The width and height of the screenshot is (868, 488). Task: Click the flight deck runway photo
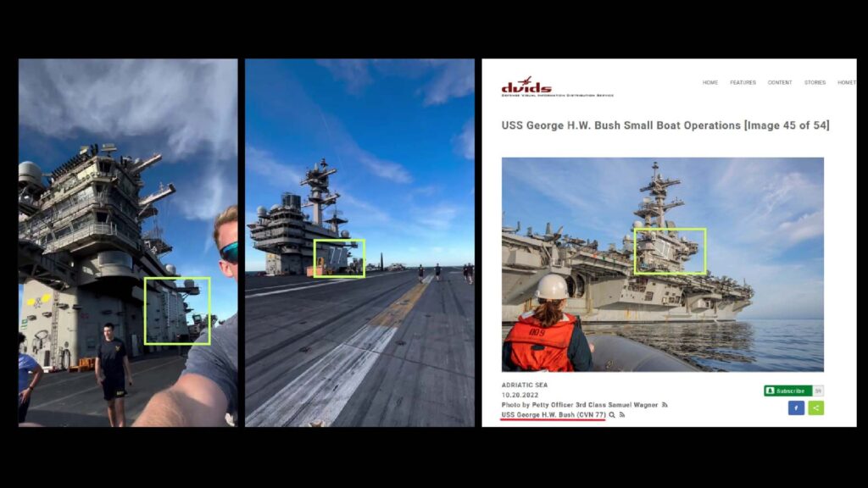359,242
